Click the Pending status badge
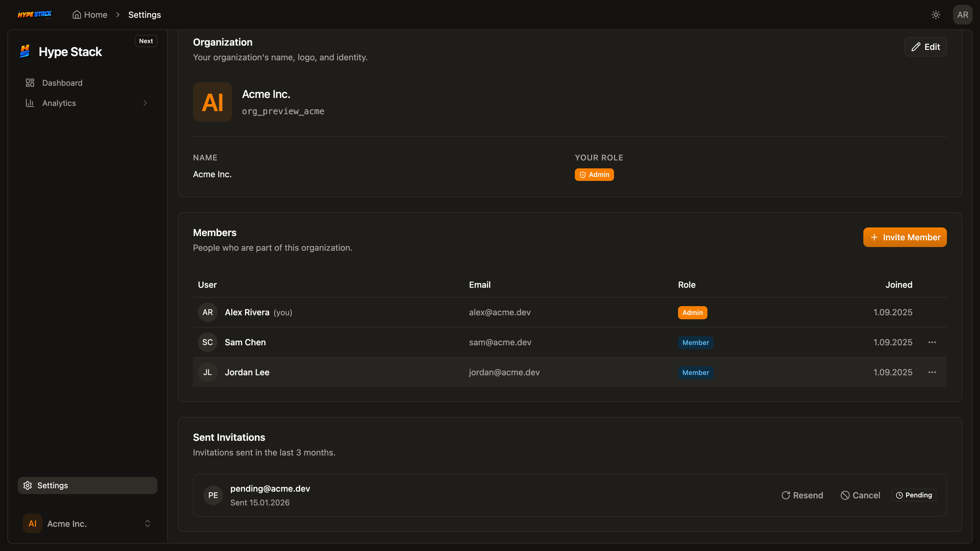Screen dimensions: 980x551 point(914,495)
